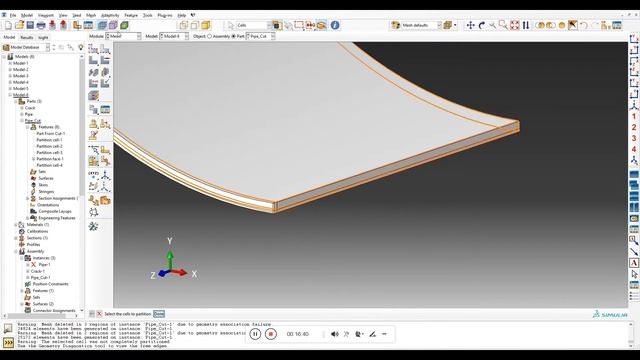Expand the Partition face-1 node

click(33, 159)
